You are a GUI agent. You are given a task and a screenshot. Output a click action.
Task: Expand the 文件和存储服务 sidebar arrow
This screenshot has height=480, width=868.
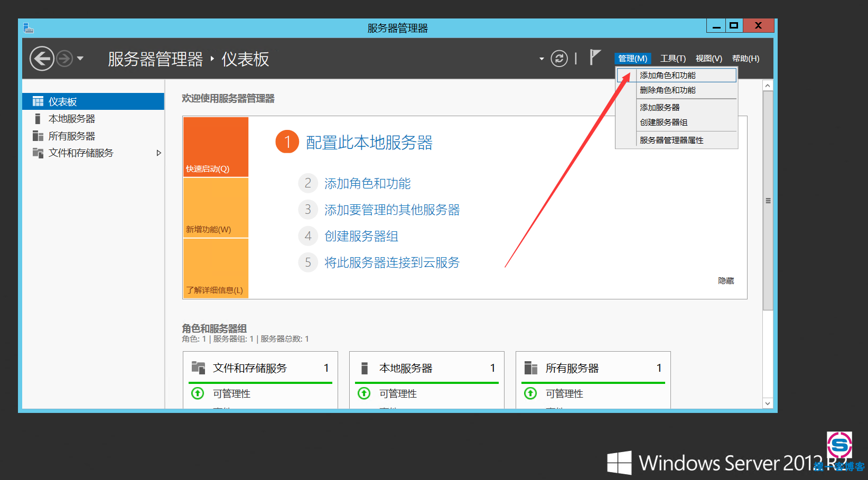158,153
